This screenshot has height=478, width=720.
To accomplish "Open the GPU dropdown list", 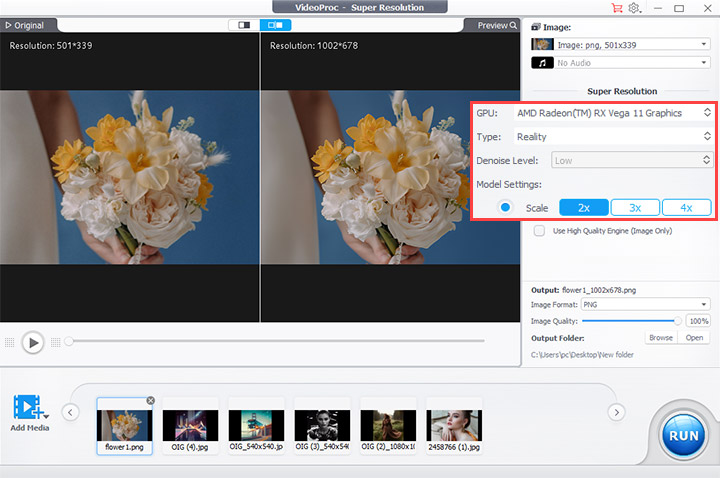I will click(x=611, y=113).
